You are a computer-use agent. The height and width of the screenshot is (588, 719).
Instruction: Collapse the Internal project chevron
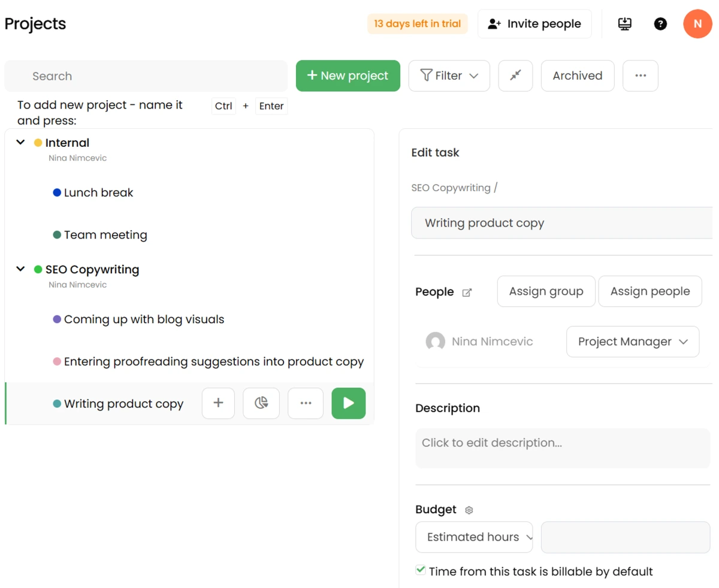click(x=20, y=143)
